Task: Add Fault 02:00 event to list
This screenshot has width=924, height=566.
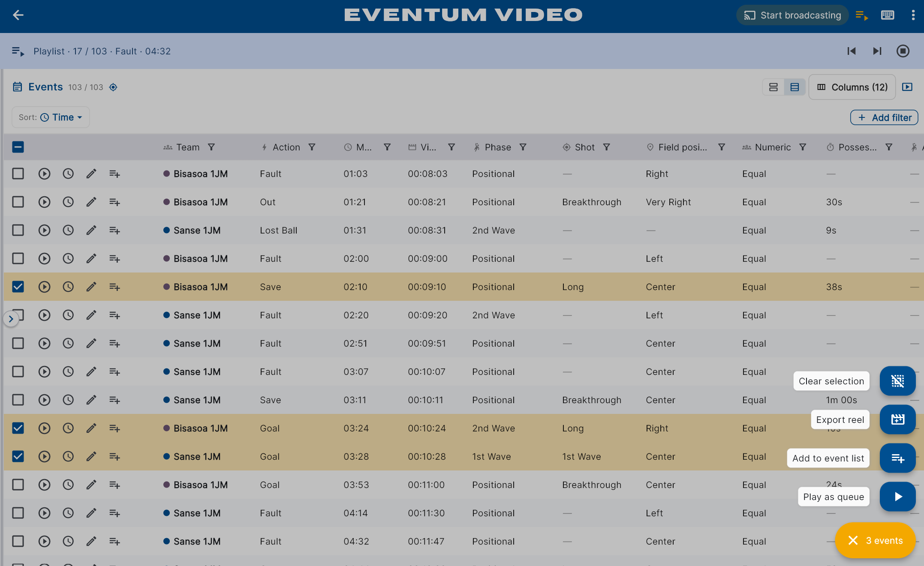Action: (114, 259)
